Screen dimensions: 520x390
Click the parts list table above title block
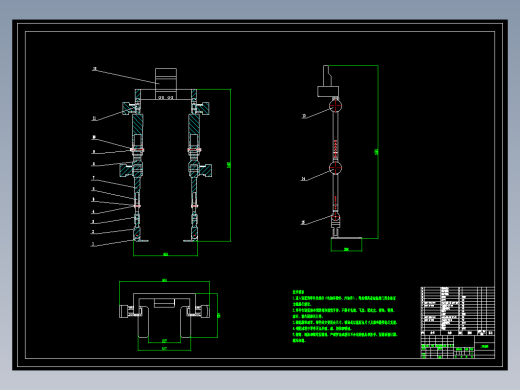click(458, 311)
